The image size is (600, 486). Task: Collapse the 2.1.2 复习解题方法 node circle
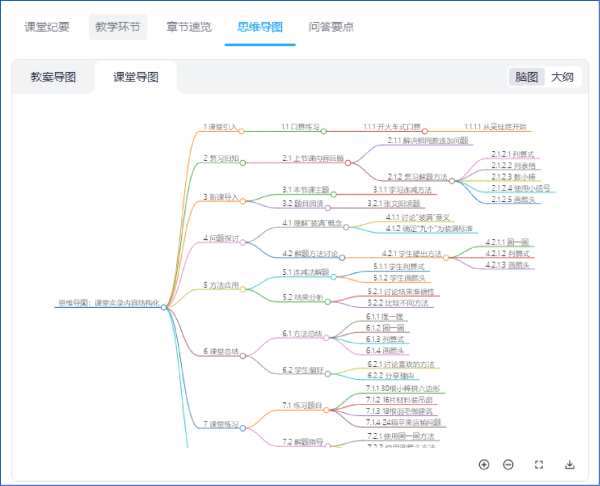(x=452, y=181)
